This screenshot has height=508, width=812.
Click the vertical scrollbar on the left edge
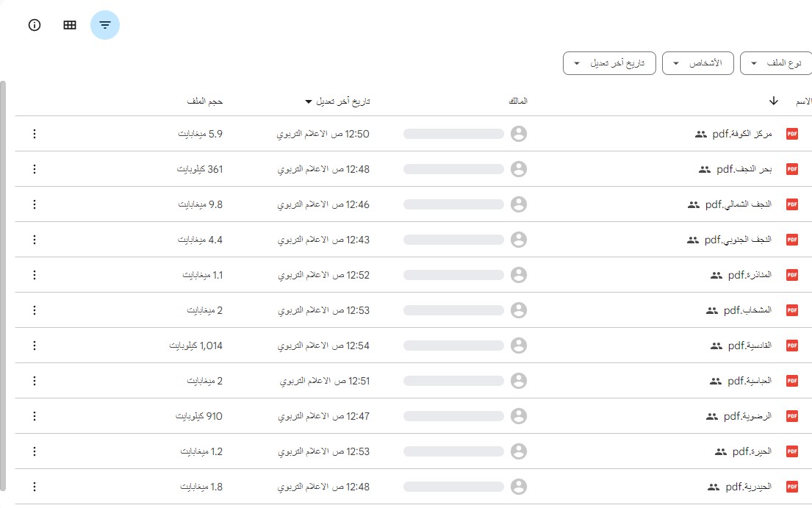coord(3,286)
